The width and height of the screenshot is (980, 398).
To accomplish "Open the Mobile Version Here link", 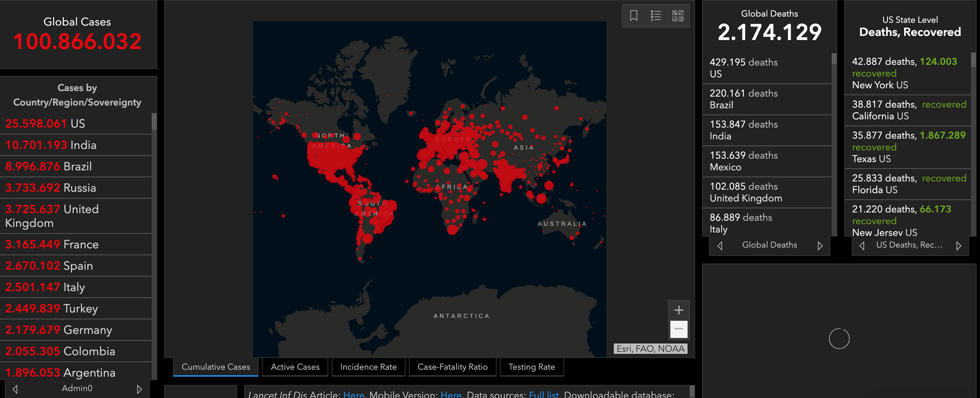I will click(x=451, y=394).
